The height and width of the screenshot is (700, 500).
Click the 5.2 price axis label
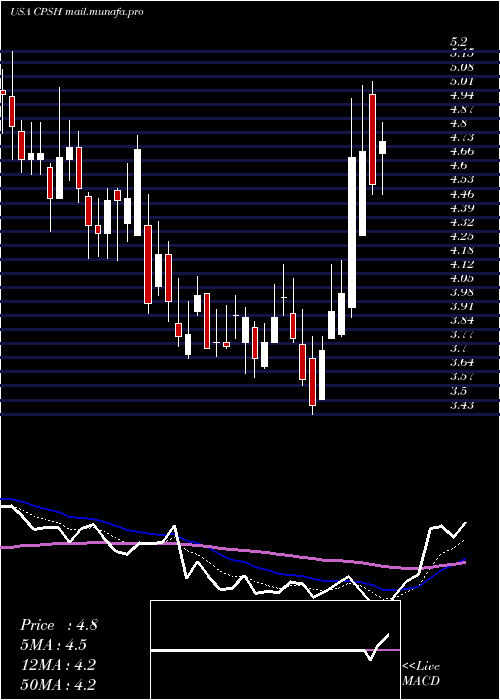[x=459, y=42]
